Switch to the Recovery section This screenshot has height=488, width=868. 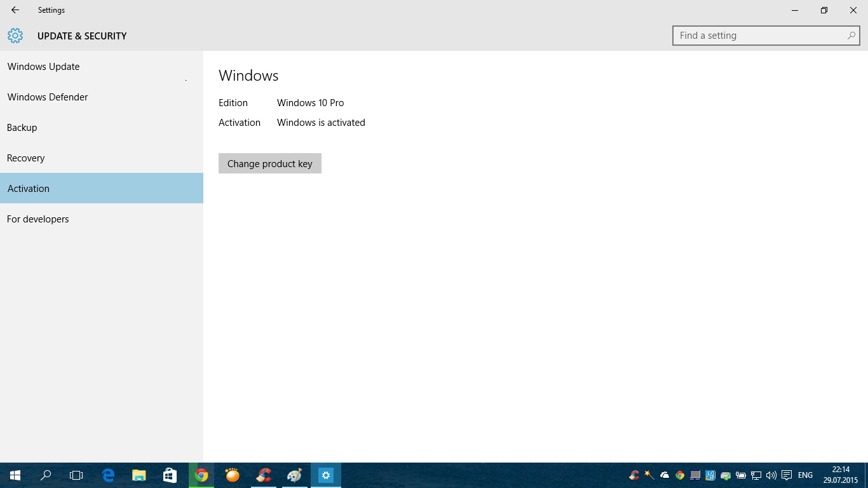coord(26,158)
